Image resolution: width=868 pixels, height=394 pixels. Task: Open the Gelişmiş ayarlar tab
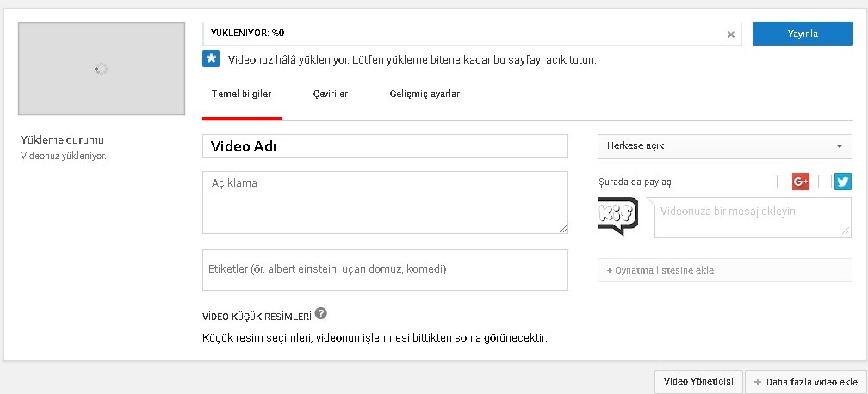pos(425,95)
